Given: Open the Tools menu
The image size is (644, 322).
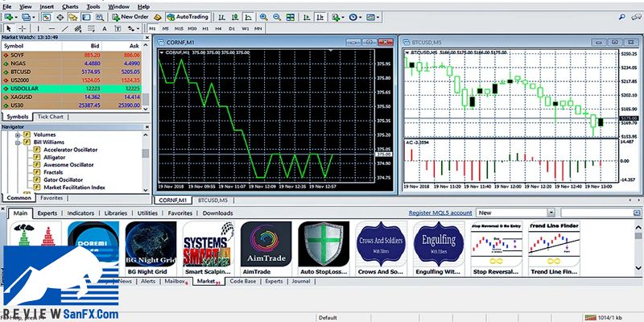Looking at the screenshot, I should click(93, 6).
